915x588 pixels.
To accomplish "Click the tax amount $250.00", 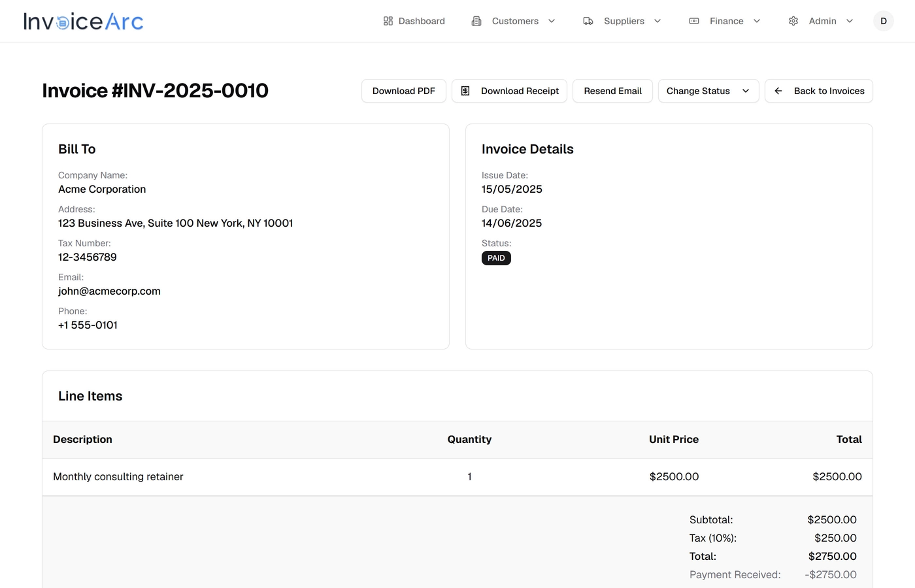I will click(835, 538).
